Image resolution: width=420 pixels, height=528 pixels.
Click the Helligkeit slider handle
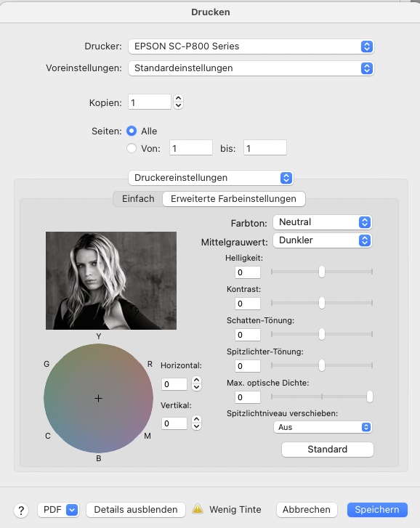click(x=322, y=272)
